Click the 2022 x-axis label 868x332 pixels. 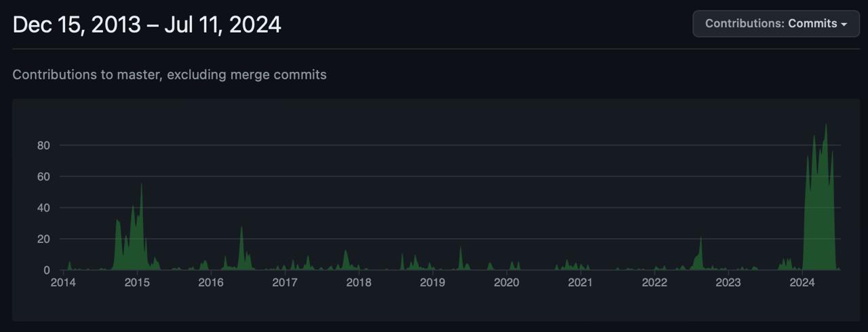(x=654, y=282)
